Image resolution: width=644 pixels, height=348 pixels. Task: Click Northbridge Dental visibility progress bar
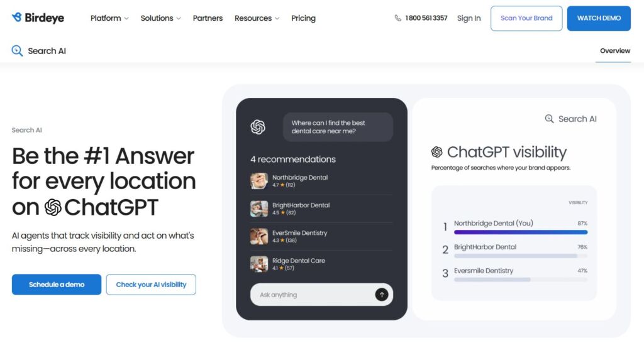click(x=521, y=232)
